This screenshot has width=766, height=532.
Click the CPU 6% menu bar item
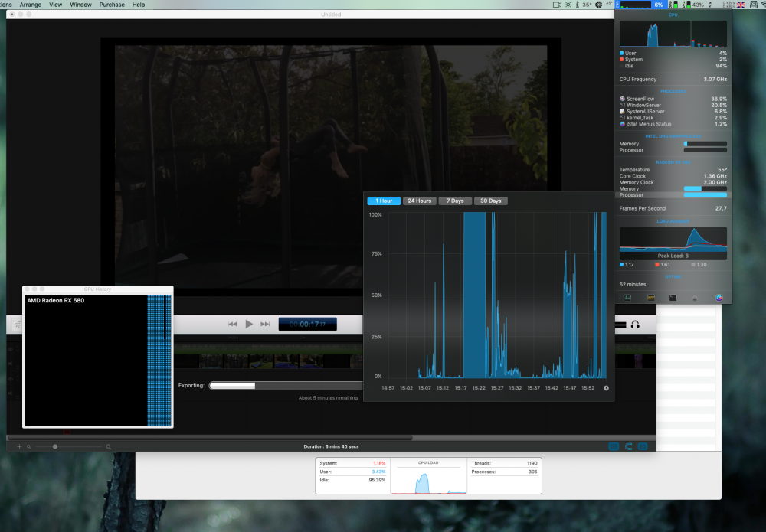click(x=642, y=5)
